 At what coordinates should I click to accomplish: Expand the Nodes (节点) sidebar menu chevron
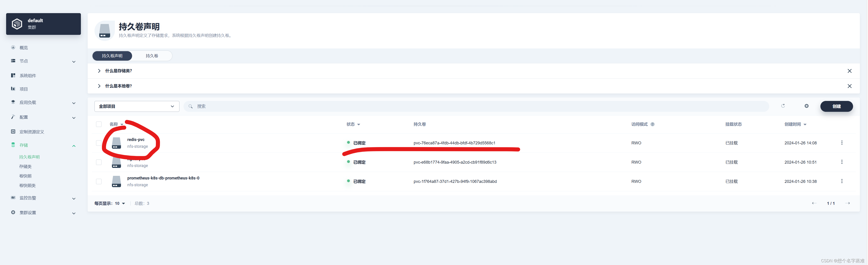click(74, 62)
